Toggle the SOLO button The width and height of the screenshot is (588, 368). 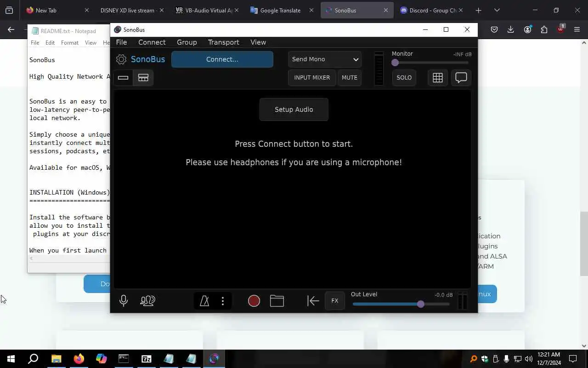(x=404, y=78)
